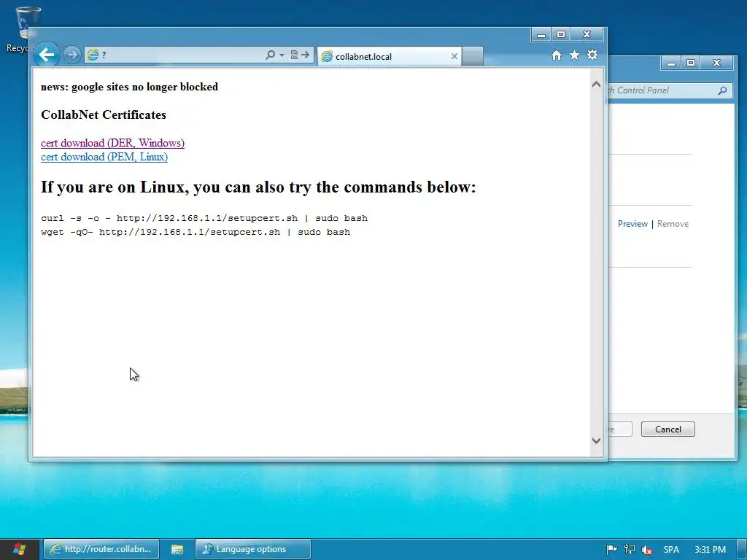Click the curl setupcert.sh command line
The image size is (747, 560).
(x=204, y=218)
